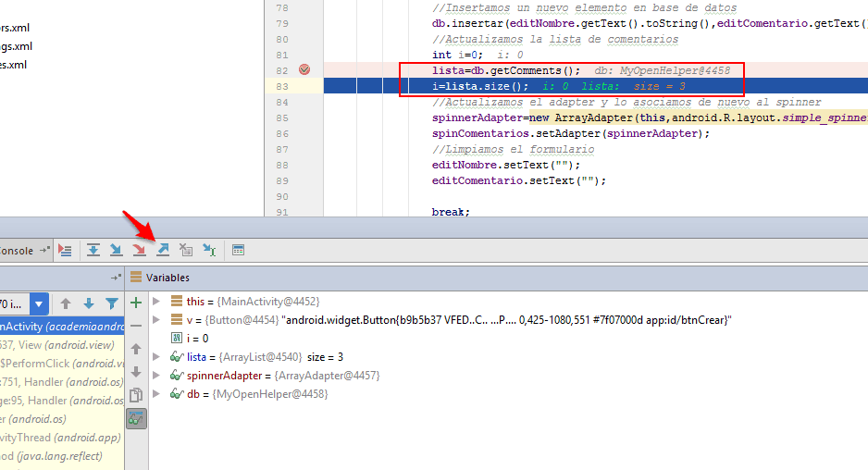Click Show Execution Point icon
Viewport: 868px width, 470px height.
pyautogui.click(x=65, y=250)
